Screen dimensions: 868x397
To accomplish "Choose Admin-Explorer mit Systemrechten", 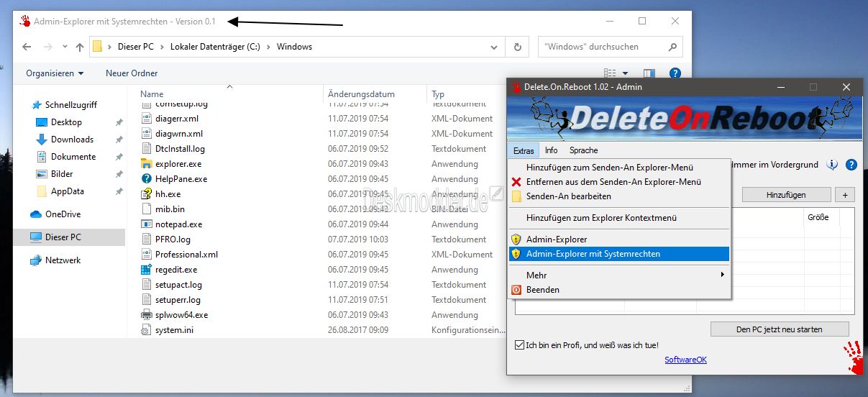I will [x=619, y=254].
